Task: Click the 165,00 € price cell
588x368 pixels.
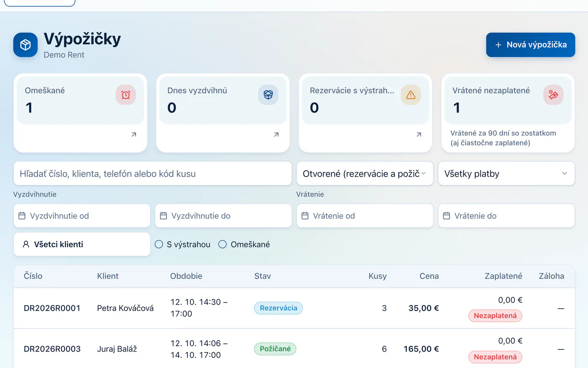Action: [421, 349]
